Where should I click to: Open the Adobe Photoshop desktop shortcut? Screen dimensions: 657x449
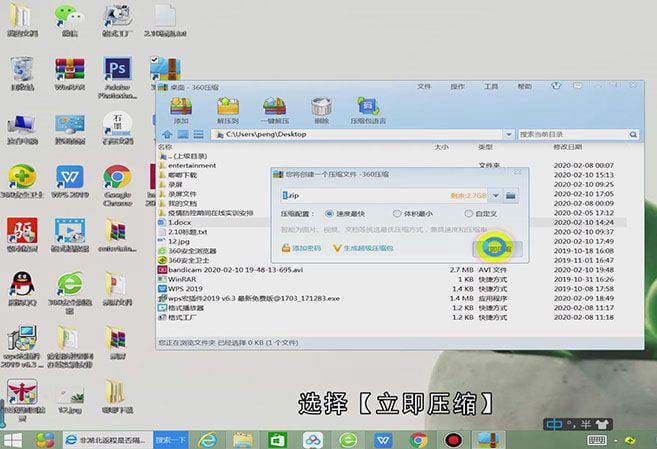[118, 78]
